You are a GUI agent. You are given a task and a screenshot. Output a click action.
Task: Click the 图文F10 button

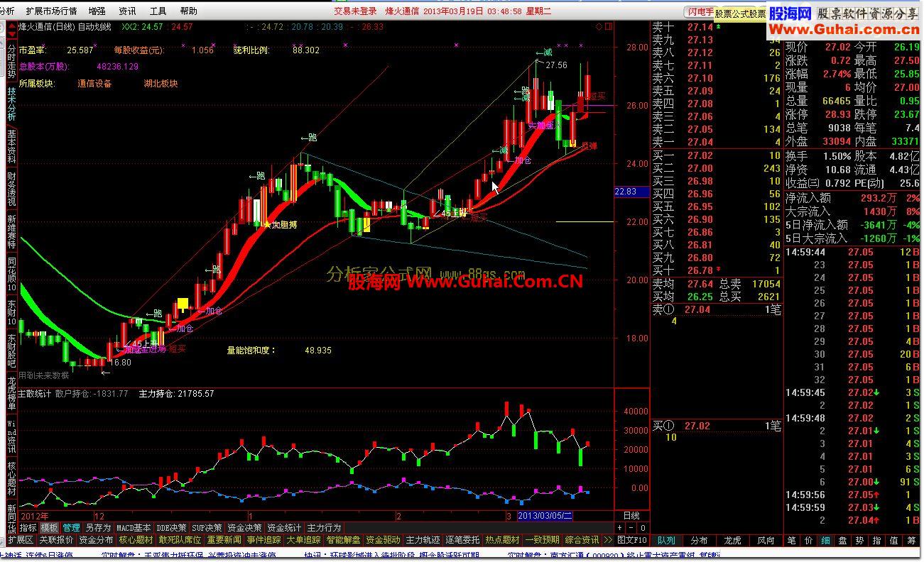632,540
